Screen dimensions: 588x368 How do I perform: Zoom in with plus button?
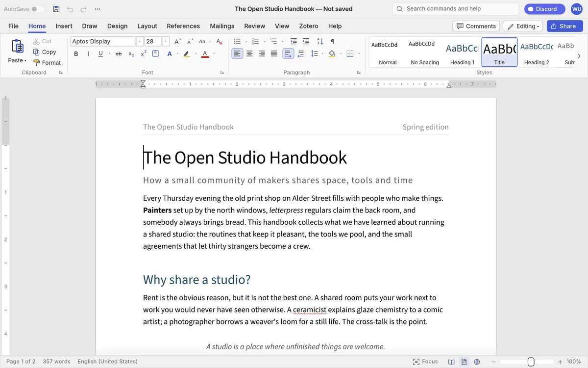560,362
